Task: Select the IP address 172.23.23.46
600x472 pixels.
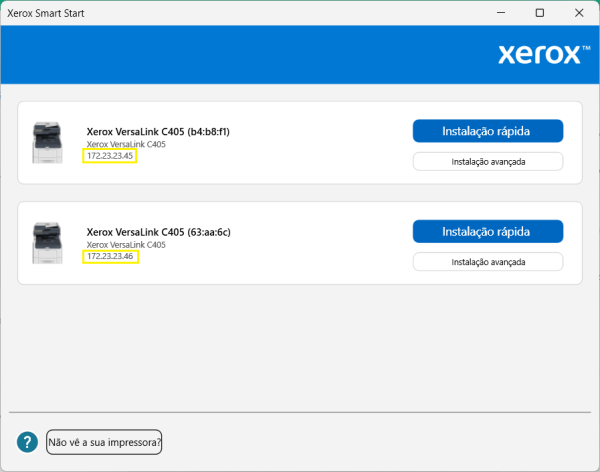Action: tap(110, 256)
